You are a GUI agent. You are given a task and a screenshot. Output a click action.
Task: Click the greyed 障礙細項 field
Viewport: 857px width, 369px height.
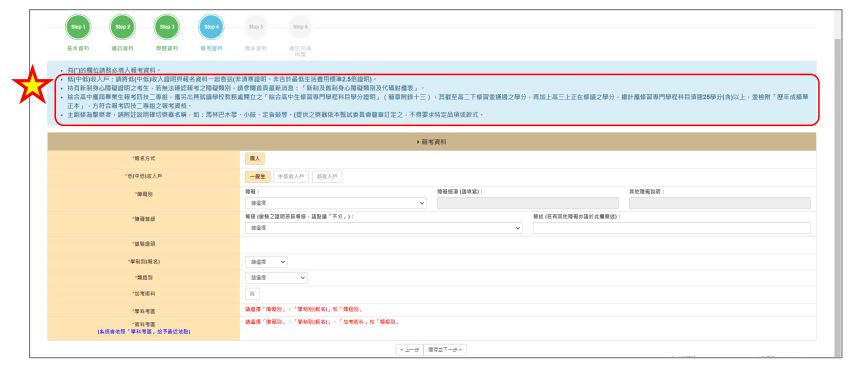click(x=528, y=203)
